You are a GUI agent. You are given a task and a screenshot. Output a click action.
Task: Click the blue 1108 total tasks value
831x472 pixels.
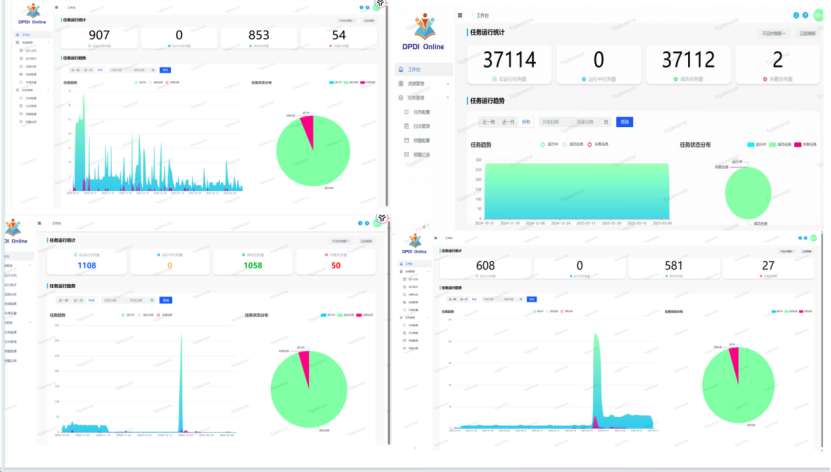87,265
